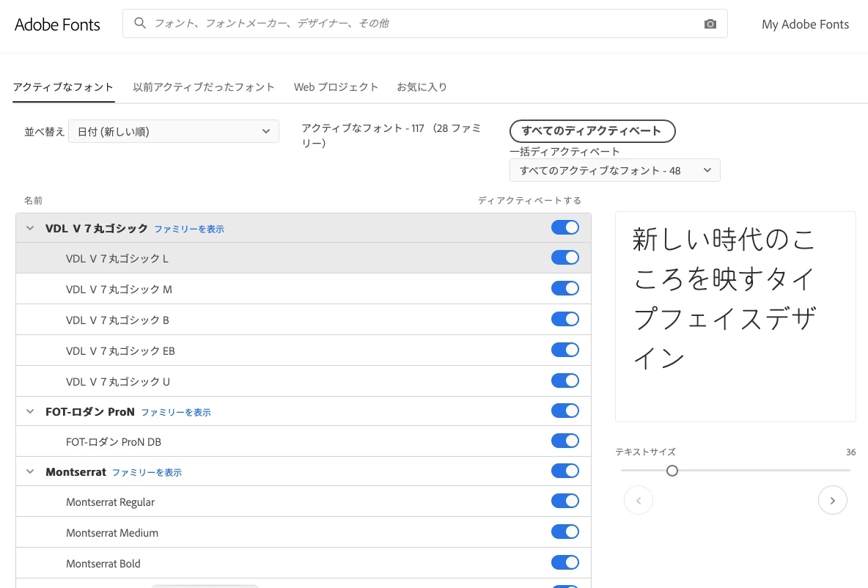
Task: Show family for Montserrat
Action: coord(147,472)
